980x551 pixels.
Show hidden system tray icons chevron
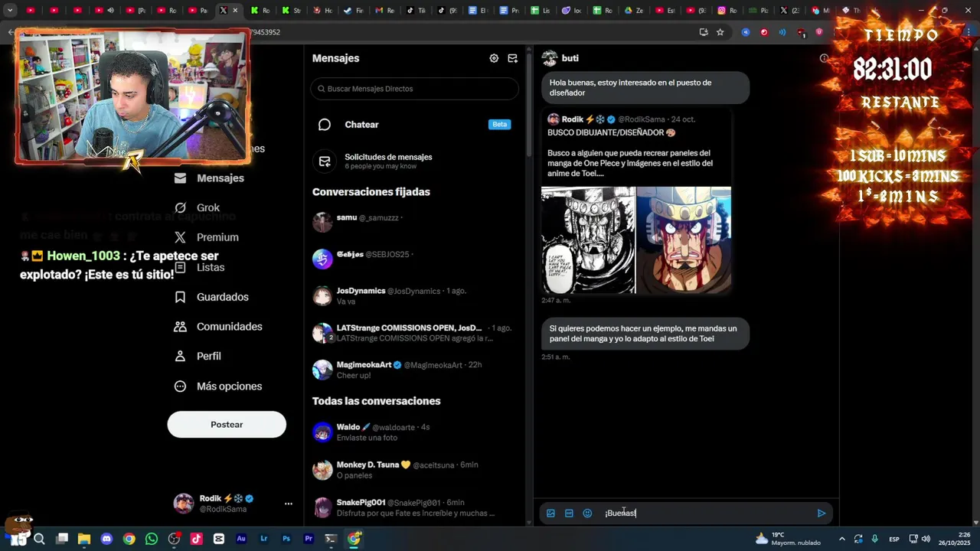[841, 539]
